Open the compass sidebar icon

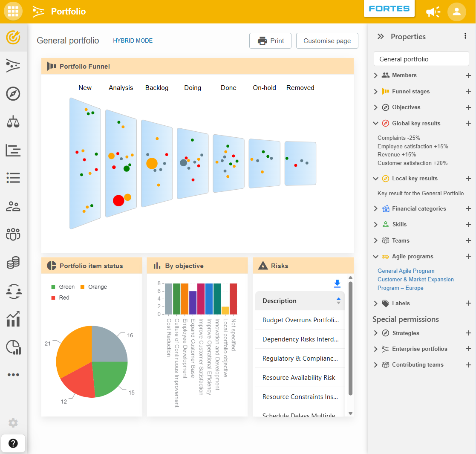click(13, 93)
